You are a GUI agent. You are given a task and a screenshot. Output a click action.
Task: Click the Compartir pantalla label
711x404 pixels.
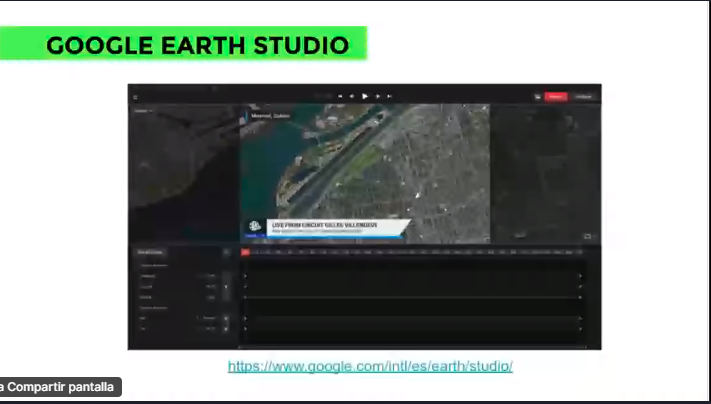[60, 387]
